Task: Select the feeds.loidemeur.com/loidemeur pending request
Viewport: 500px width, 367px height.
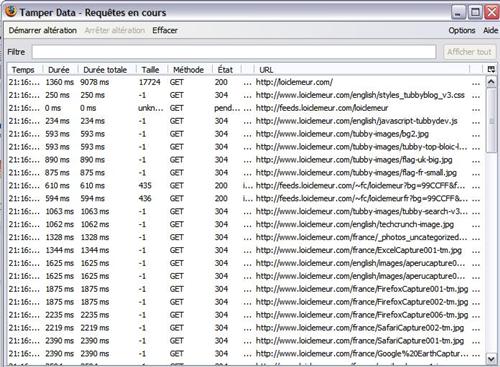Action: point(245,108)
